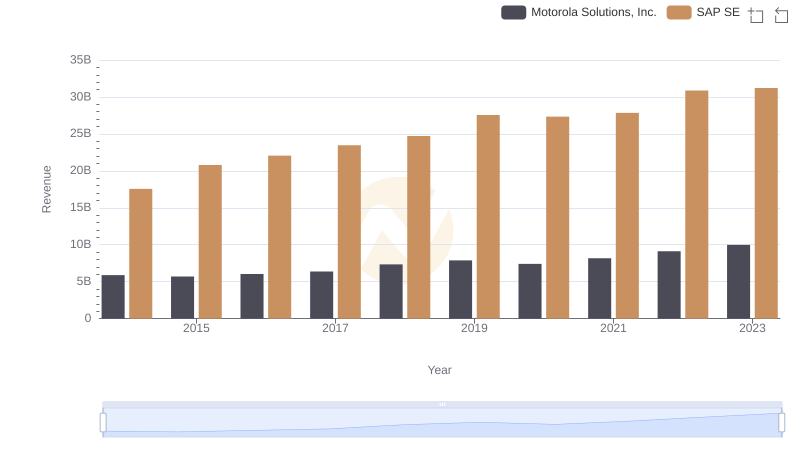Click the SAP SE bar for 2015
This screenshot has width=800, height=461.
pyautogui.click(x=210, y=242)
